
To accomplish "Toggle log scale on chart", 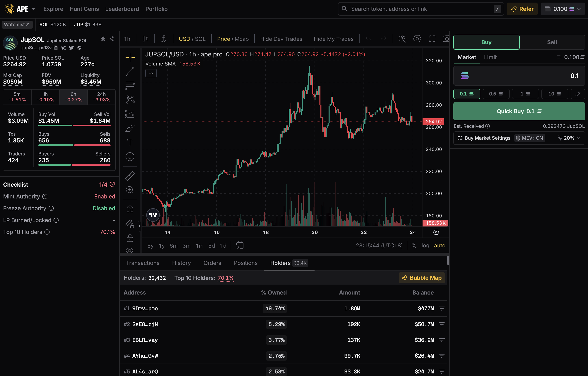I will (x=425, y=245).
